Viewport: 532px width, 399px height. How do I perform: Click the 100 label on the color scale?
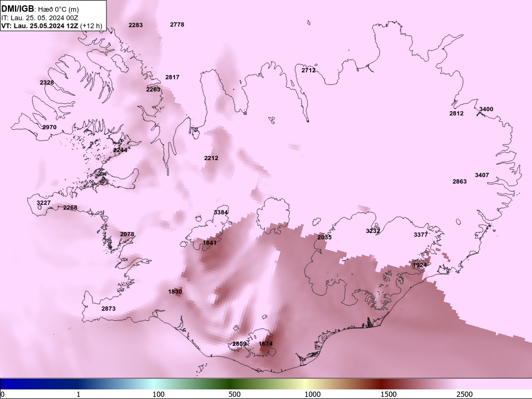(x=159, y=394)
